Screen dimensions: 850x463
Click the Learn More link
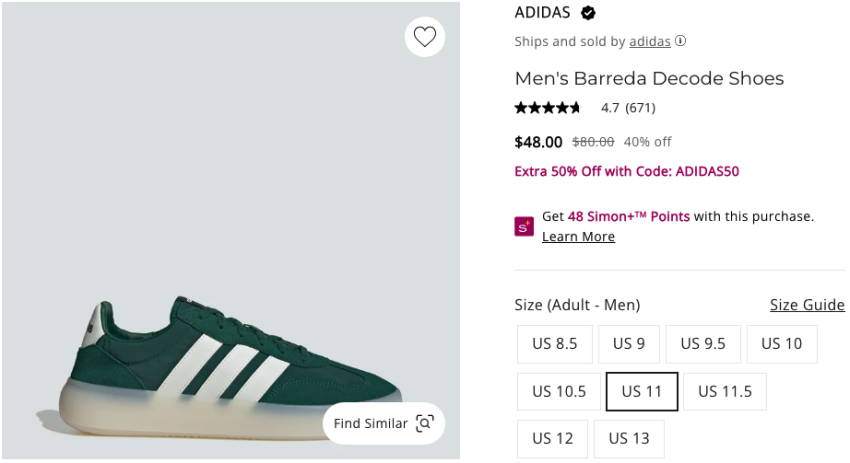(x=578, y=237)
